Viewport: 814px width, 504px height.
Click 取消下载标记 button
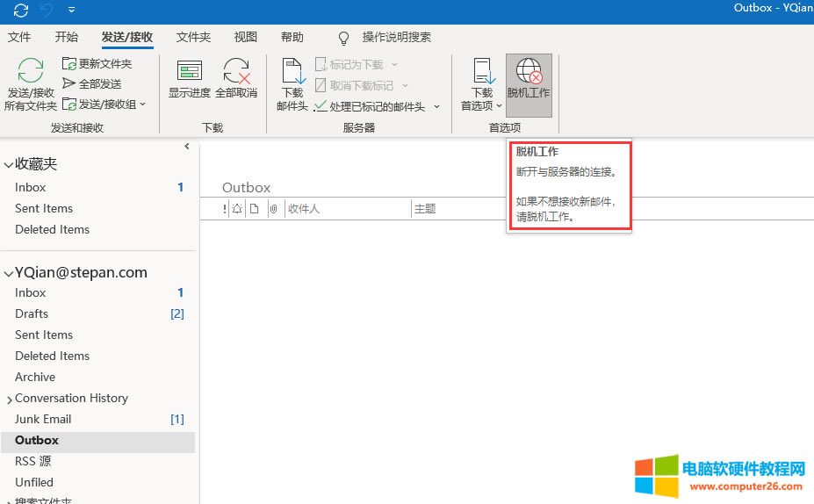click(x=355, y=85)
